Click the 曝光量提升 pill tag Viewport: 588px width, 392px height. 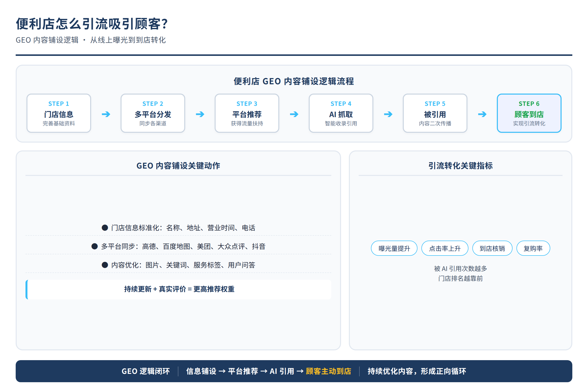pyautogui.click(x=394, y=248)
